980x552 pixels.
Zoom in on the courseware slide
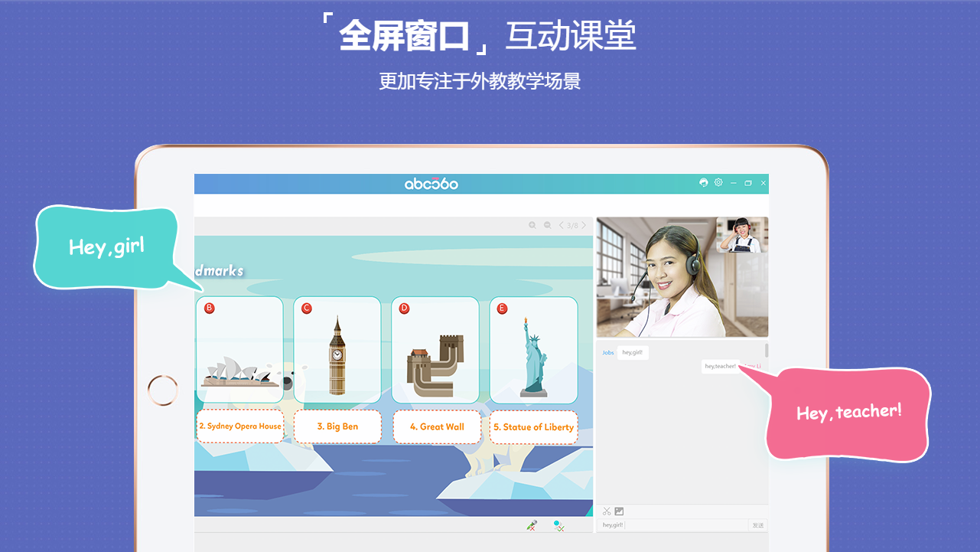[x=532, y=225]
